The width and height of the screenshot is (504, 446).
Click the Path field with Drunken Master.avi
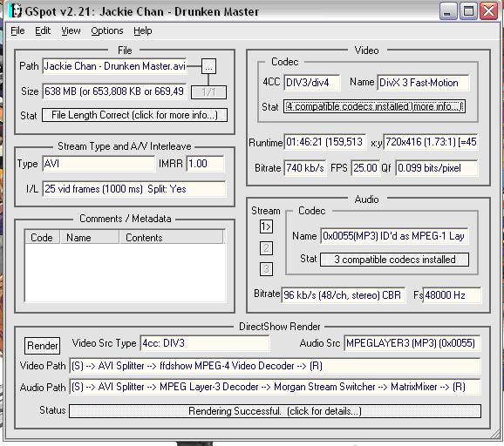point(114,66)
